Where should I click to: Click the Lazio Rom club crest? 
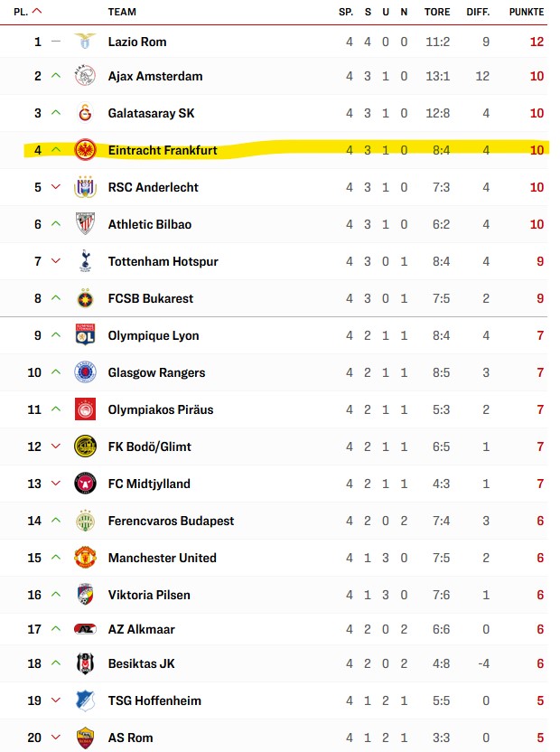(x=85, y=42)
